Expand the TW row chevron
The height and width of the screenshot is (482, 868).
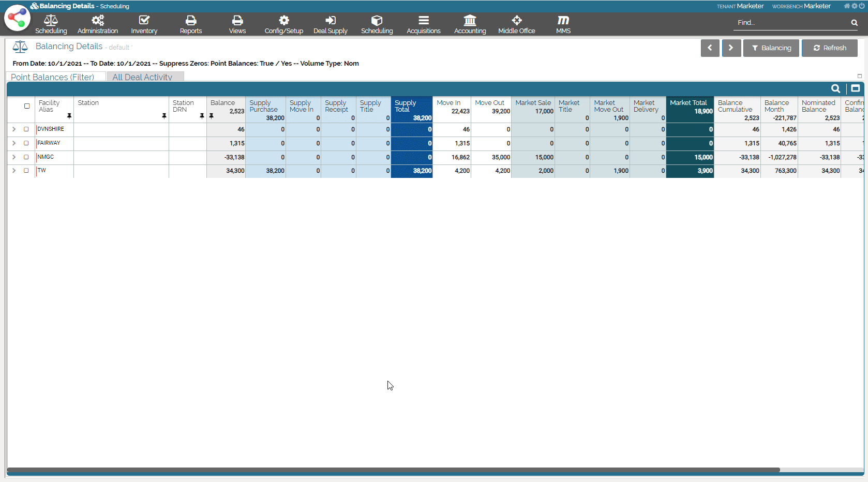[x=14, y=171]
